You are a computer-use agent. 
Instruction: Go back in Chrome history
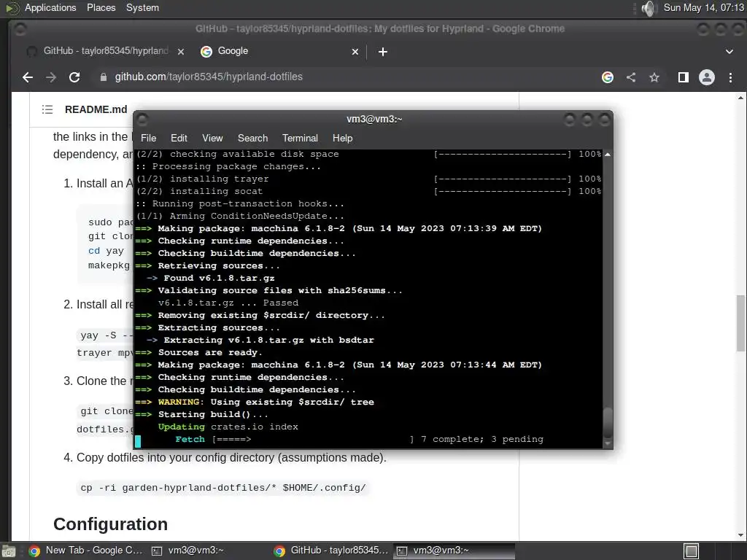click(28, 77)
